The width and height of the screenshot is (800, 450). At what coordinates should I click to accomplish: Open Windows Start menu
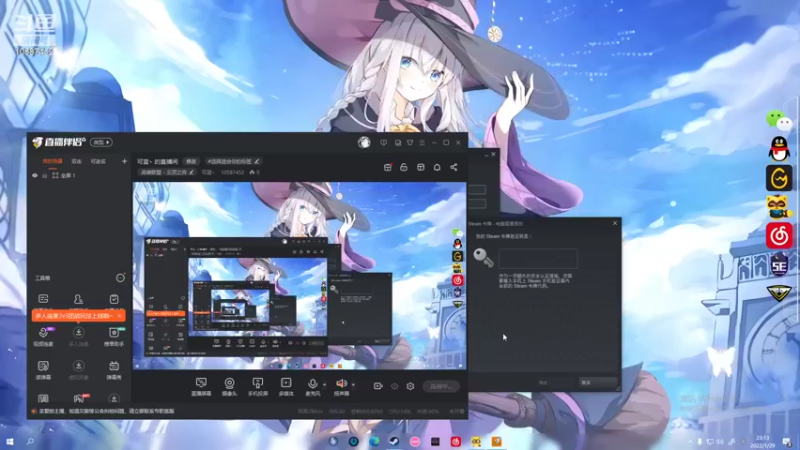coord(10,441)
